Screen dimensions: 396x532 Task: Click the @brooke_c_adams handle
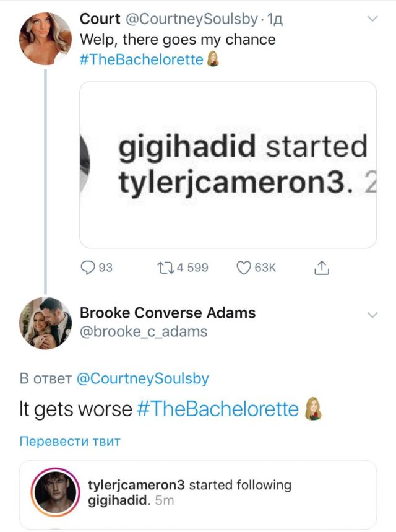click(144, 331)
